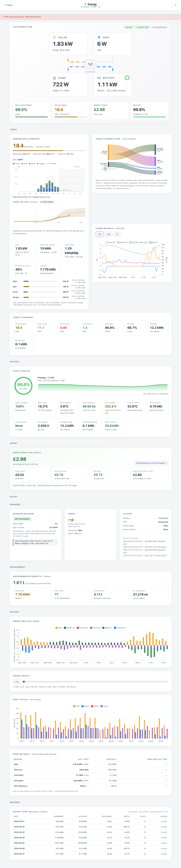This screenshot has width=181, height=868.
Task: Click the Inverter alarm None tile
Action: (23, 426)
